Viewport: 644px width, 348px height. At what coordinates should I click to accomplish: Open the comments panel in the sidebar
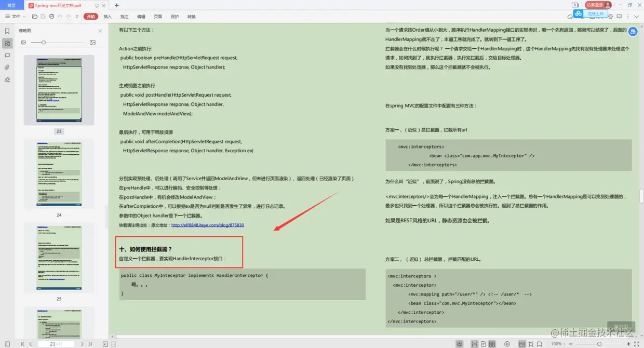7,55
